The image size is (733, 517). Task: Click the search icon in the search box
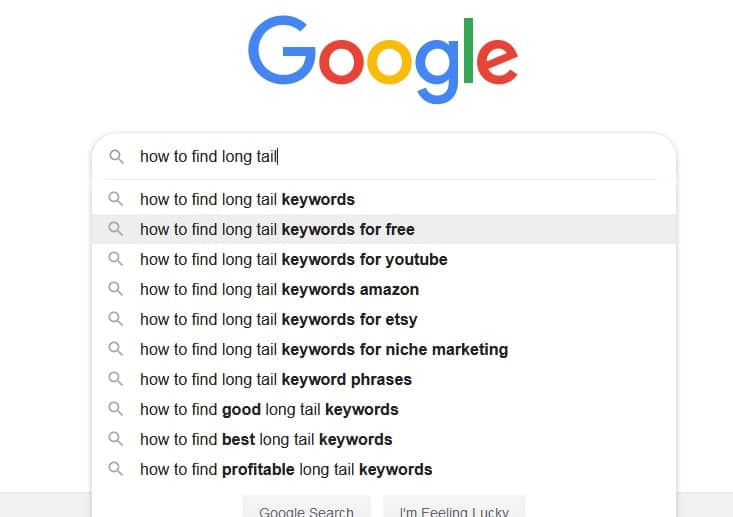(116, 156)
